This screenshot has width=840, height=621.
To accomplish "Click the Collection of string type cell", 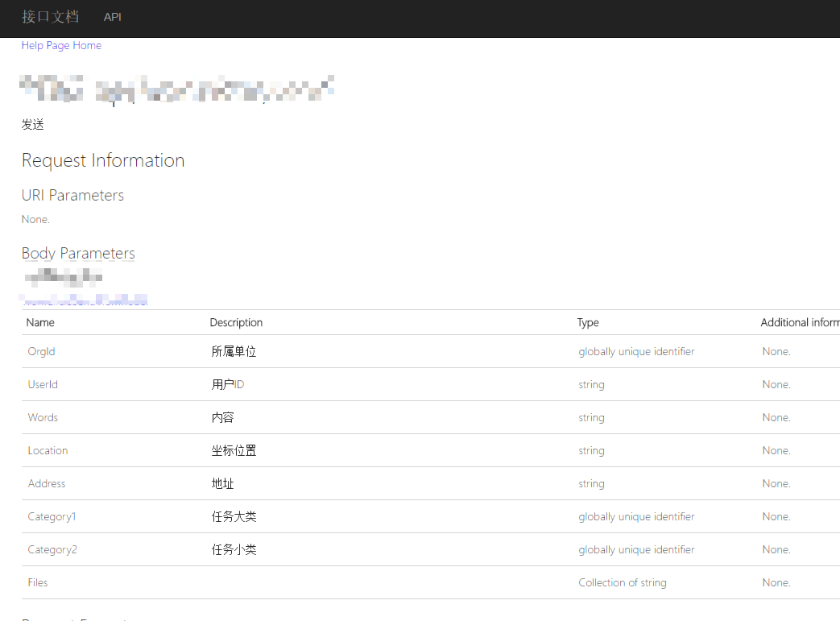I will (x=622, y=583).
